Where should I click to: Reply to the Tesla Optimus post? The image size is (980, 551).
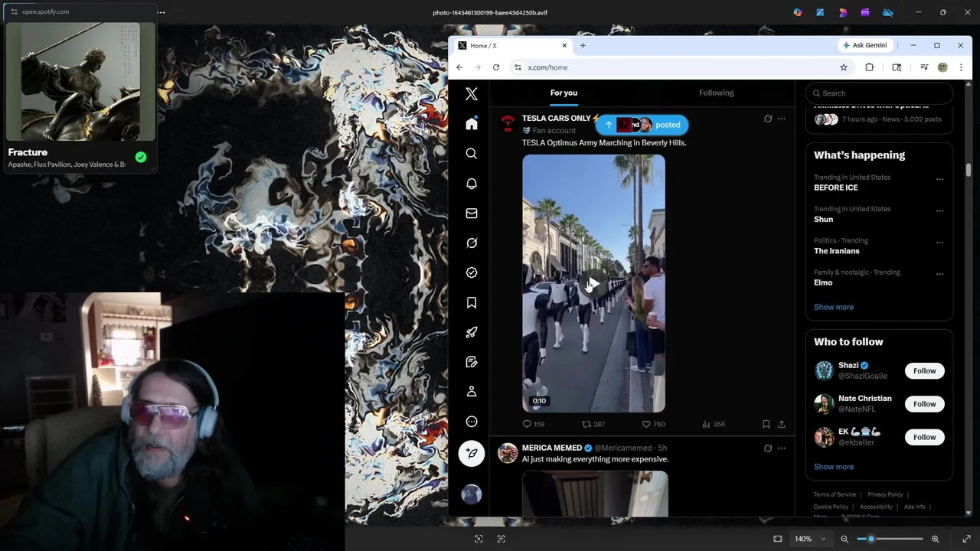click(x=533, y=424)
